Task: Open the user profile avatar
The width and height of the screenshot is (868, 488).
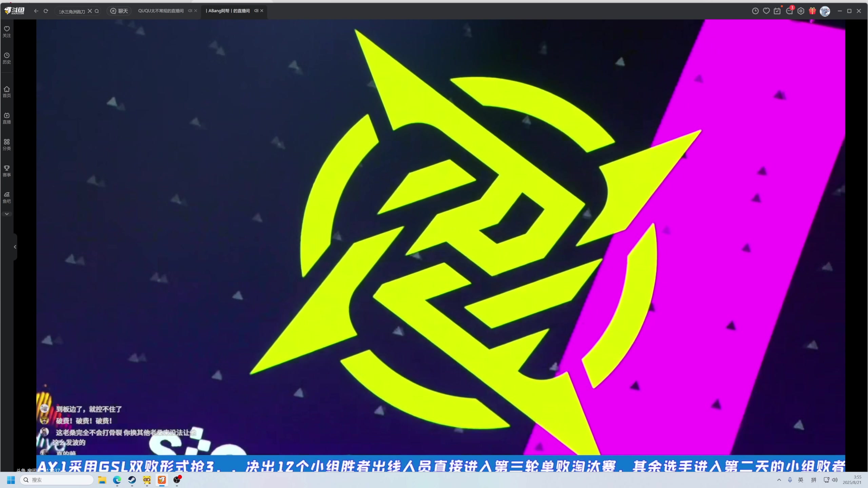Action: (x=825, y=11)
